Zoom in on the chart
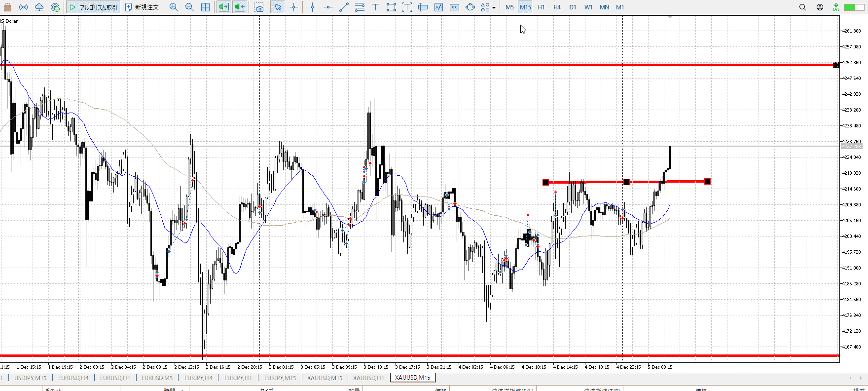Image resolution: width=868 pixels, height=391 pixels. 174,7
